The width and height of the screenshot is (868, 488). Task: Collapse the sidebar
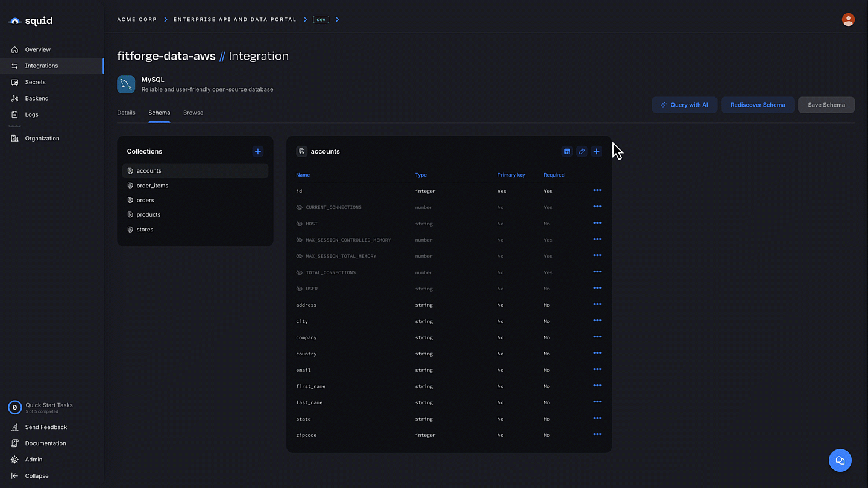click(36, 476)
